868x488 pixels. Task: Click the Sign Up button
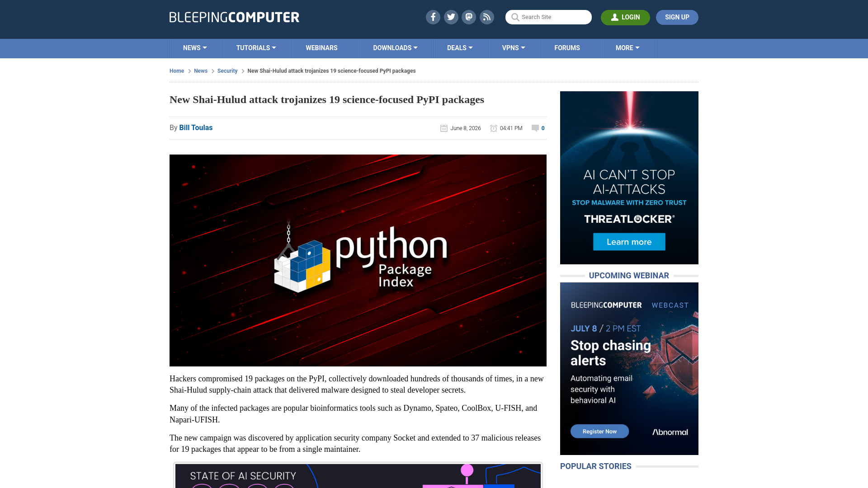click(x=677, y=17)
